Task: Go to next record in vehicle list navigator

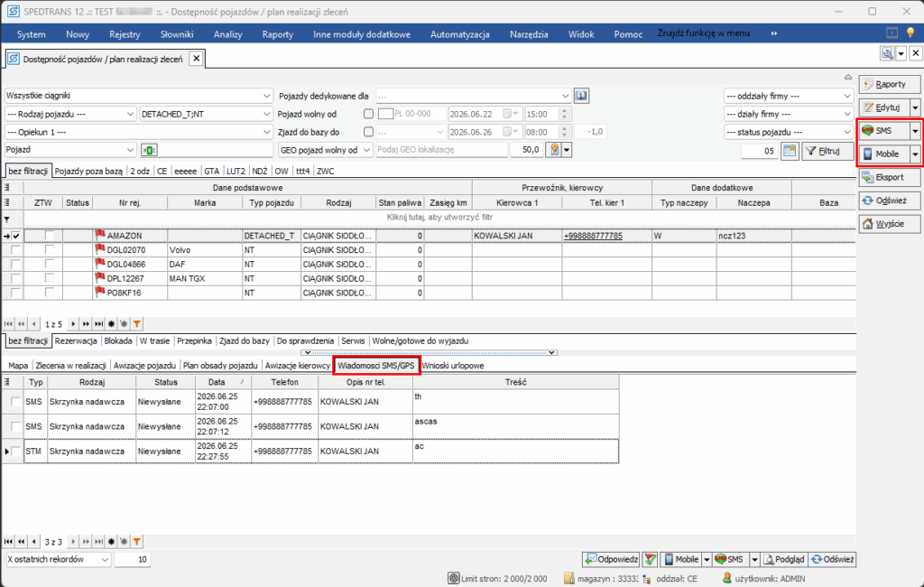Action: point(73,324)
